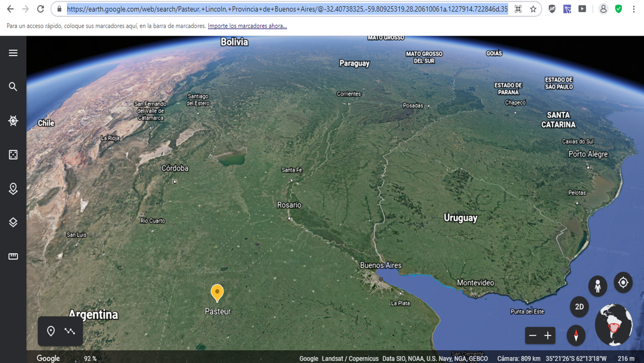Click the Landsat / Copernicus attribution text

pyautogui.click(x=350, y=359)
